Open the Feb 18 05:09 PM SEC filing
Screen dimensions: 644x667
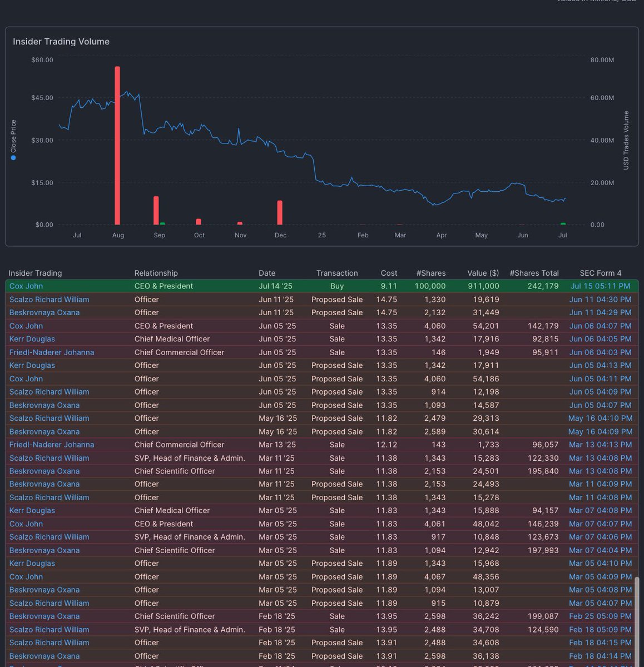[x=601, y=629]
